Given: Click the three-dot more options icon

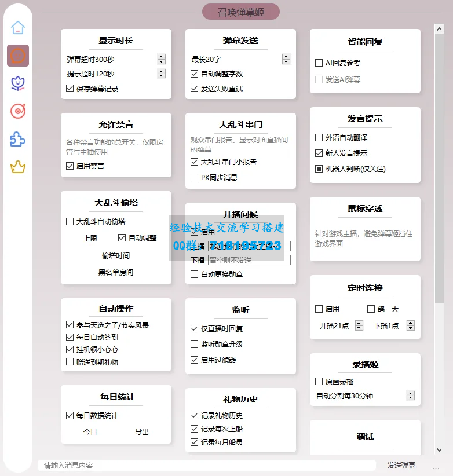Looking at the screenshot, I should pyautogui.click(x=436, y=466).
